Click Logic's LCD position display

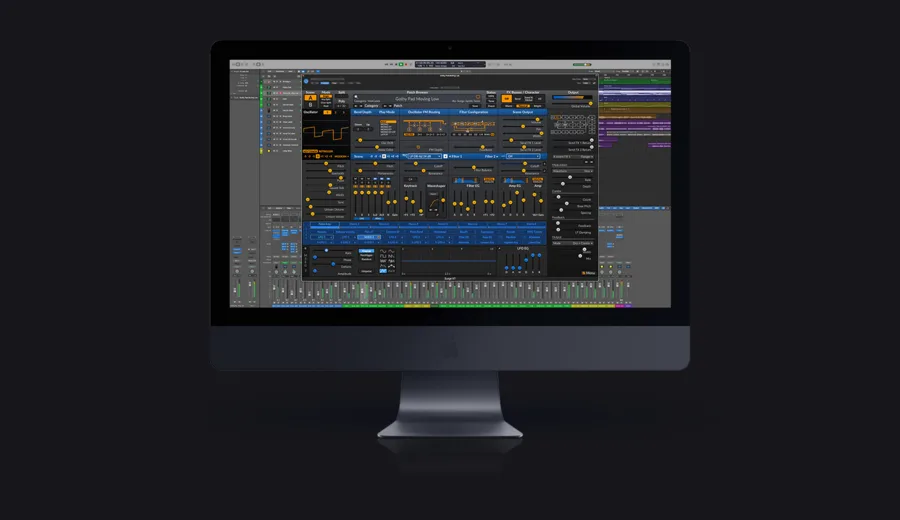451,64
